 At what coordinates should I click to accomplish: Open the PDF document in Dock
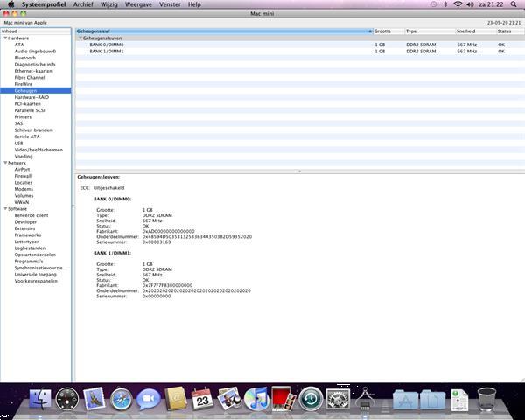459,400
